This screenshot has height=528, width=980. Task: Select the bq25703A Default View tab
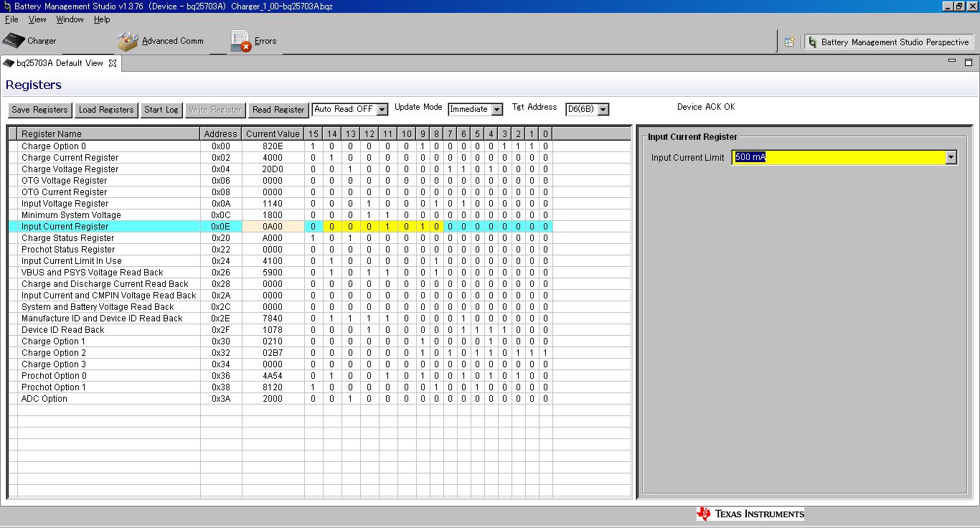click(60, 63)
